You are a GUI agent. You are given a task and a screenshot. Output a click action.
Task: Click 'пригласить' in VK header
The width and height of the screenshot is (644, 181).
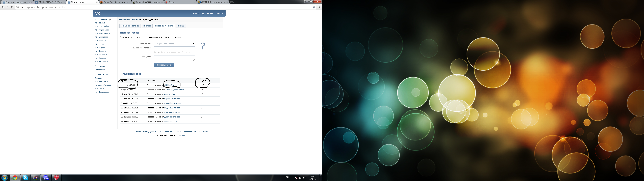pos(207,14)
